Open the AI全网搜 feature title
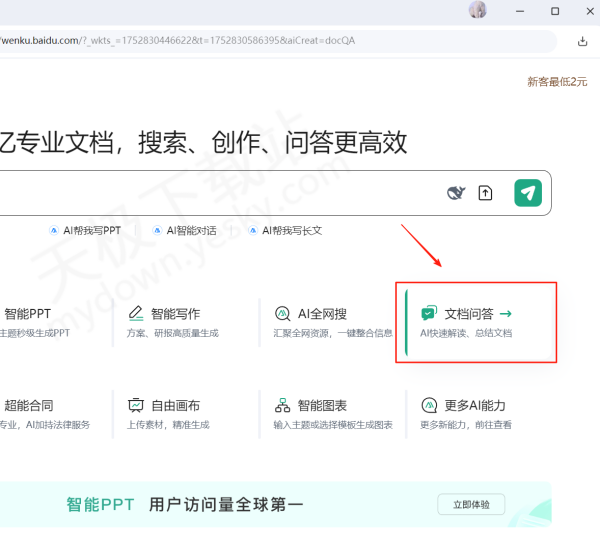 (x=322, y=314)
